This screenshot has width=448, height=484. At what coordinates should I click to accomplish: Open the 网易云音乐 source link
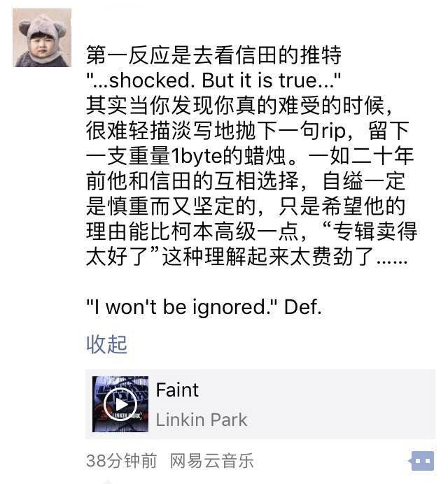tap(211, 461)
